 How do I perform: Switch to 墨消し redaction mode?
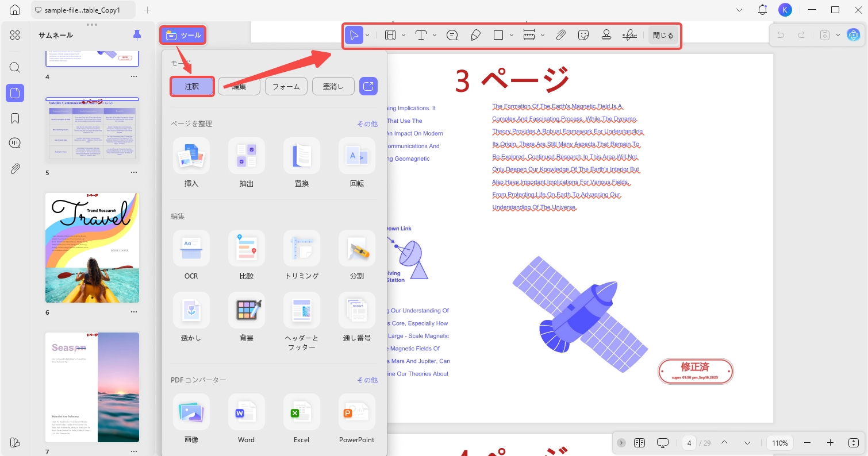coord(333,87)
